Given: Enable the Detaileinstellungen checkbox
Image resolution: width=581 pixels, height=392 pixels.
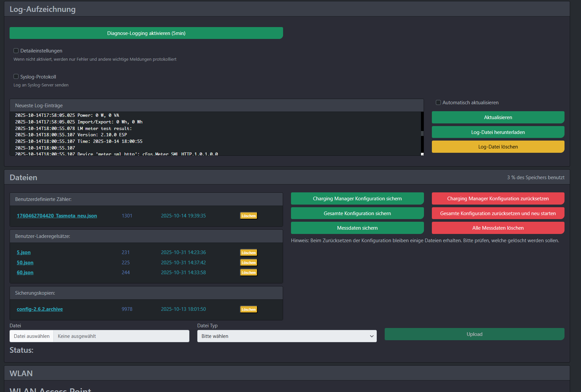Looking at the screenshot, I should [16, 51].
